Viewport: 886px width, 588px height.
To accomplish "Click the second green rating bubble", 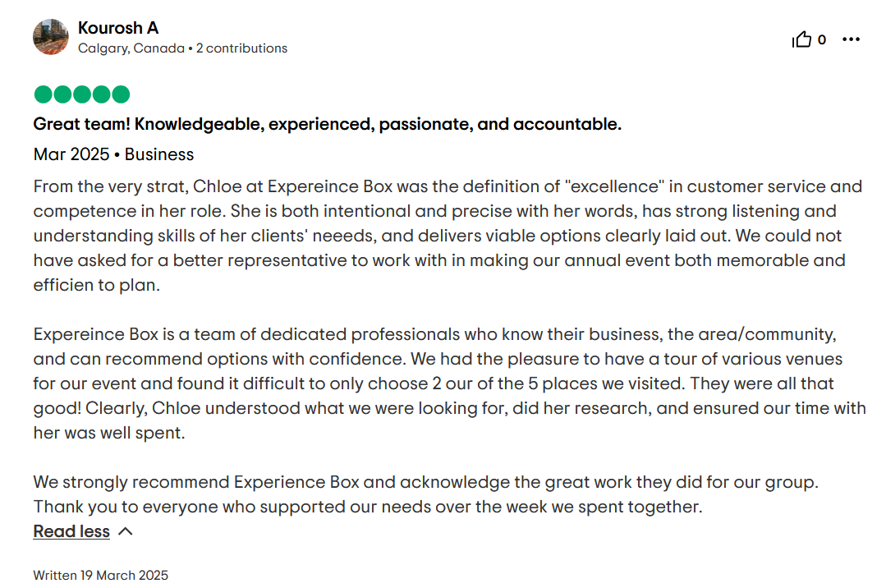I will [62, 94].
